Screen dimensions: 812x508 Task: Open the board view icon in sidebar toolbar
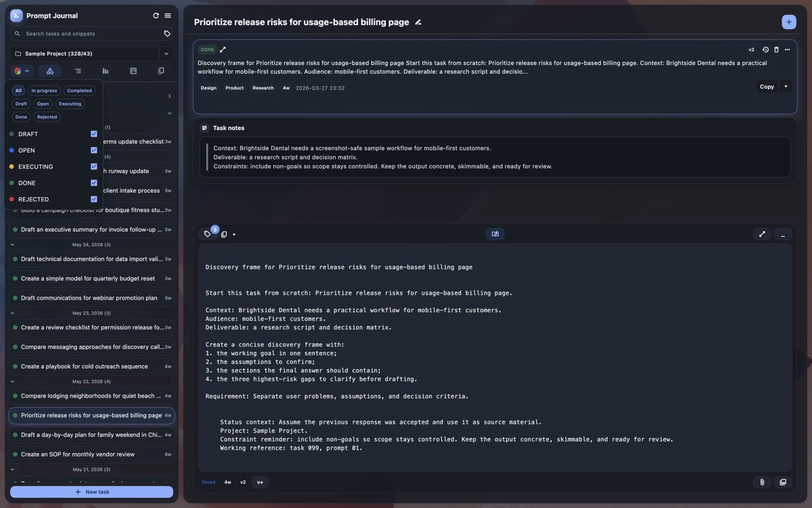click(x=133, y=71)
